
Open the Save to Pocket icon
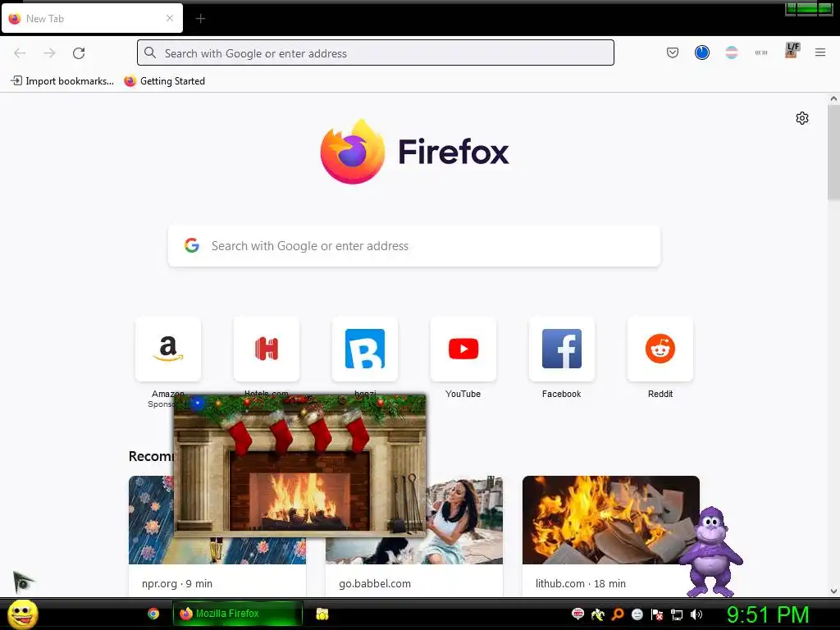point(673,52)
